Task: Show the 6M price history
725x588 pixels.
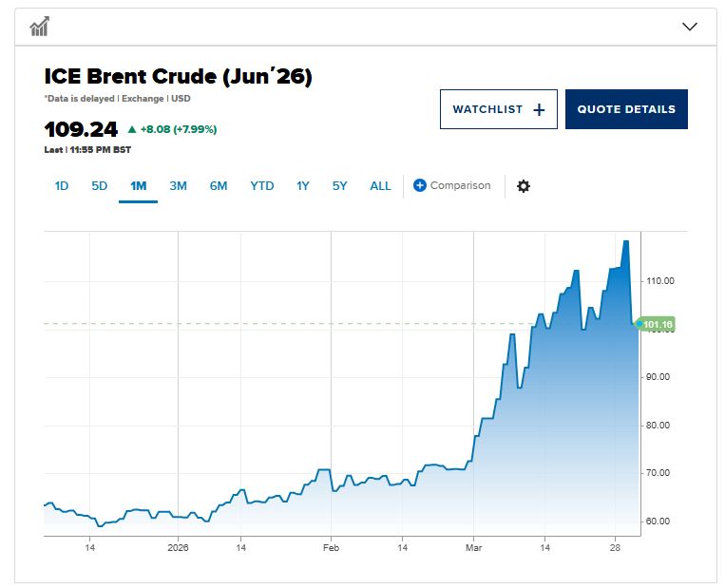Action: coord(219,186)
